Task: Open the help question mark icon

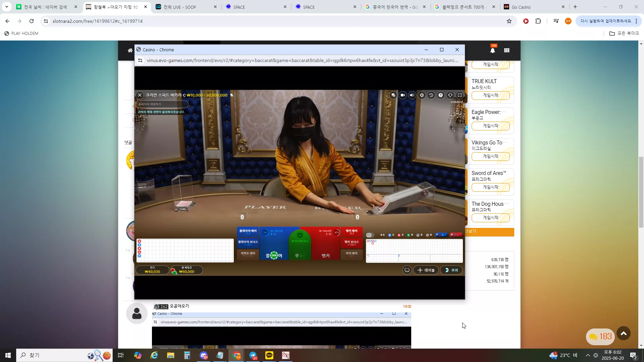Action: pos(441,95)
